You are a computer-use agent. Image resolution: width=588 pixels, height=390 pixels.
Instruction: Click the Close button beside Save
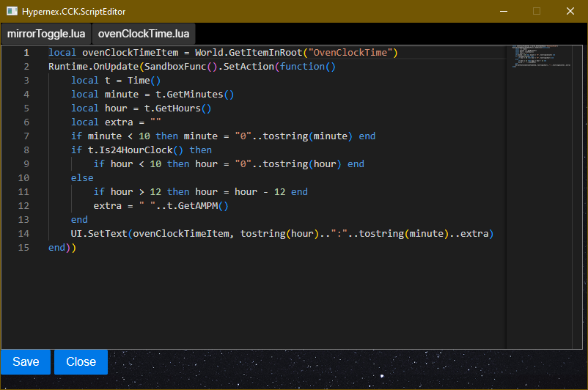click(81, 361)
